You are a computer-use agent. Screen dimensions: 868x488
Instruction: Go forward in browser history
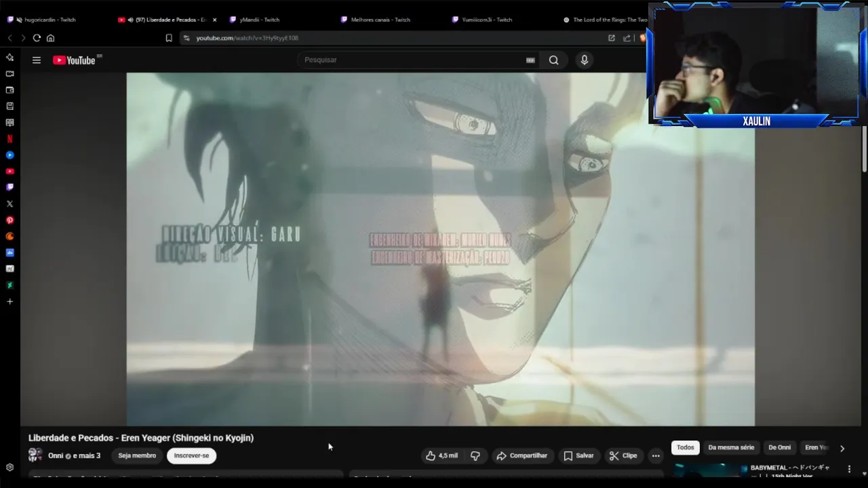(23, 38)
